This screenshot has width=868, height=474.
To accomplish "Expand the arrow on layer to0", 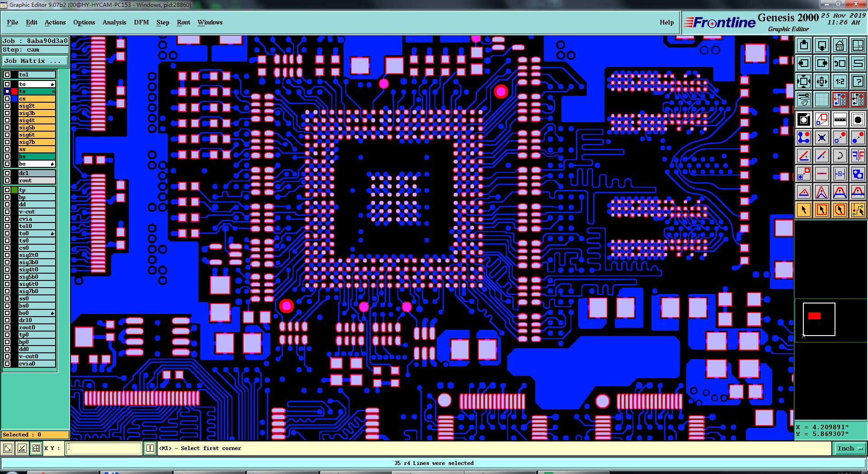I will tap(52, 233).
